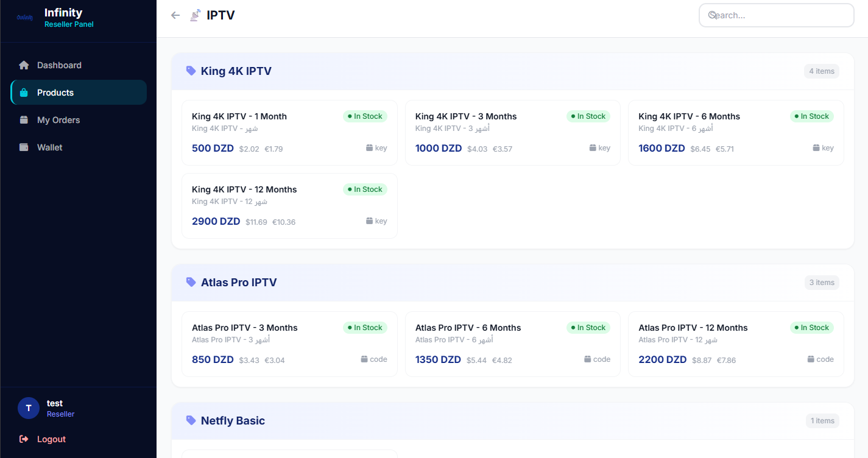The width and height of the screenshot is (868, 458).
Task: Click the tag icon beside Netfly Basic
Action: (x=191, y=421)
